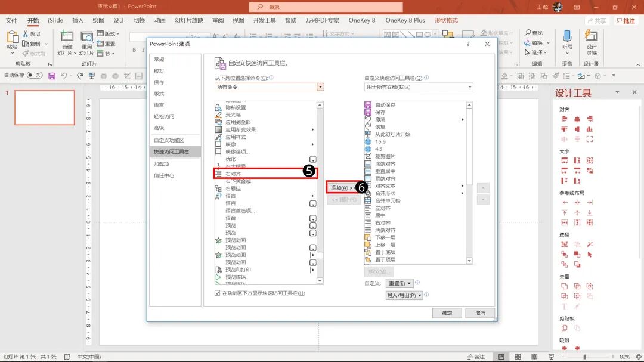Open the help question mark in options dialog
The height and width of the screenshot is (362, 644).
click(468, 44)
